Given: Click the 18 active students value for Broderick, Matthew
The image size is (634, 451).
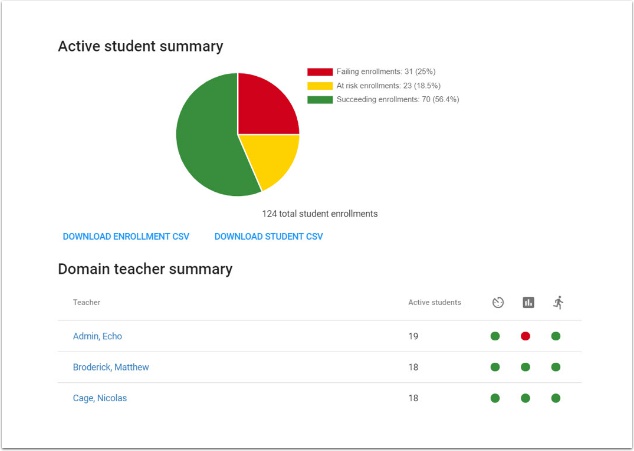Looking at the screenshot, I should tap(413, 367).
